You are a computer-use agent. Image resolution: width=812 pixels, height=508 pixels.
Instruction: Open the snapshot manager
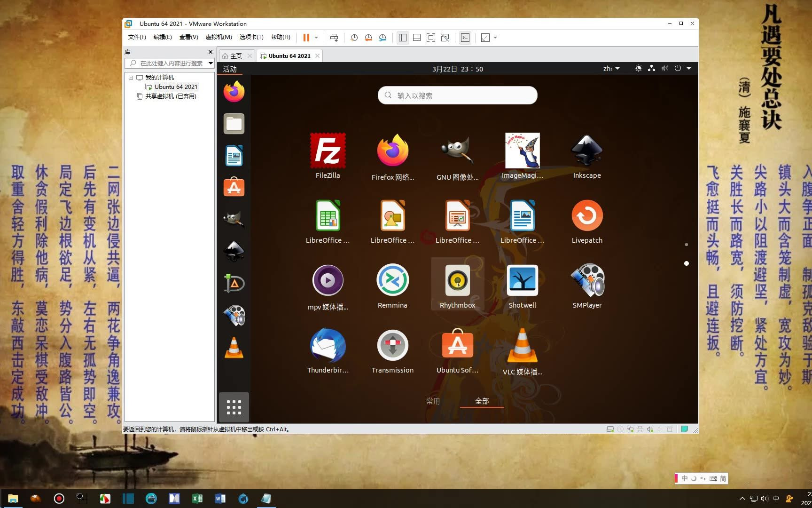click(383, 38)
